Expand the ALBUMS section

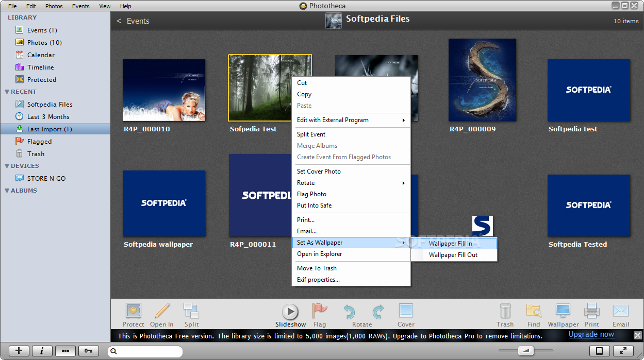[x=7, y=191]
